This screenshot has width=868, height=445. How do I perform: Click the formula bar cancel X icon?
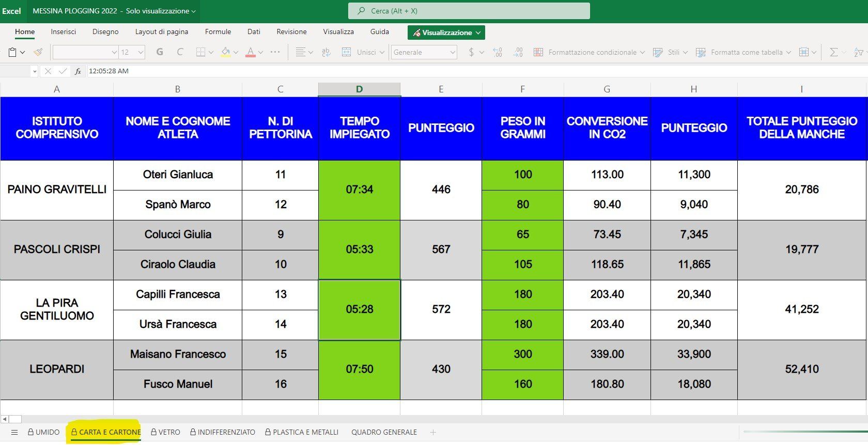click(48, 71)
